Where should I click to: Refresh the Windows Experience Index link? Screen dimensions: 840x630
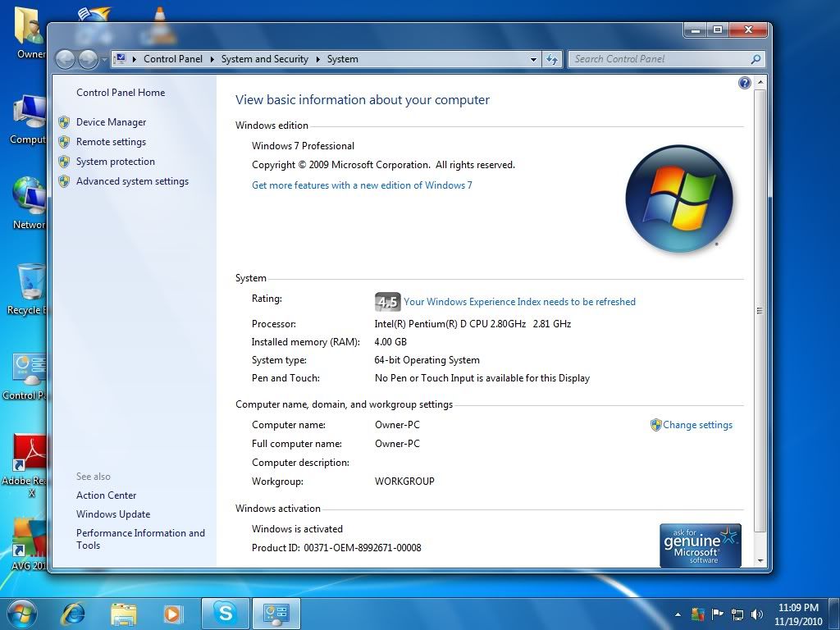click(519, 302)
